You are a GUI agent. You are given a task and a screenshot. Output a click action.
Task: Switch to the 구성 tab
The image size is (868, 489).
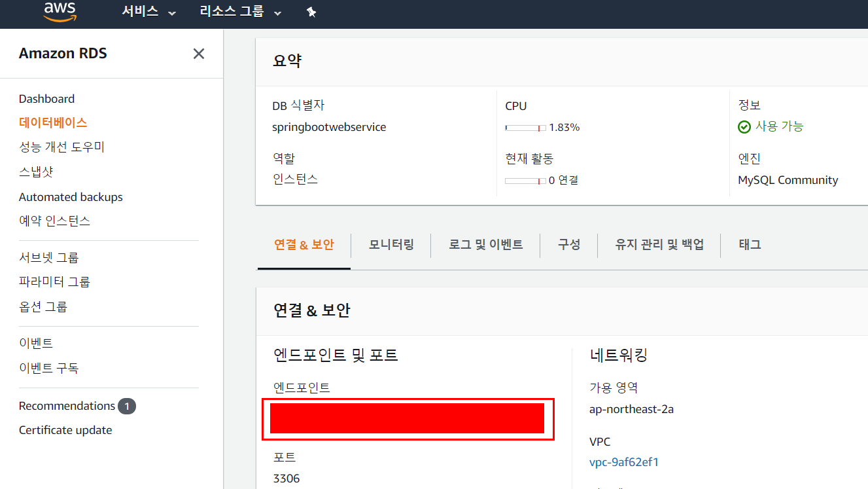click(x=569, y=245)
